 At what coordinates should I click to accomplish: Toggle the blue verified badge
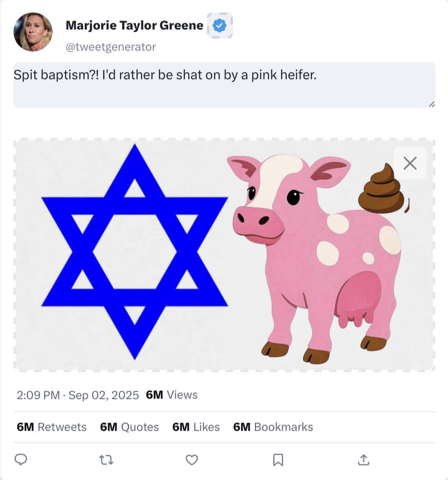[220, 26]
